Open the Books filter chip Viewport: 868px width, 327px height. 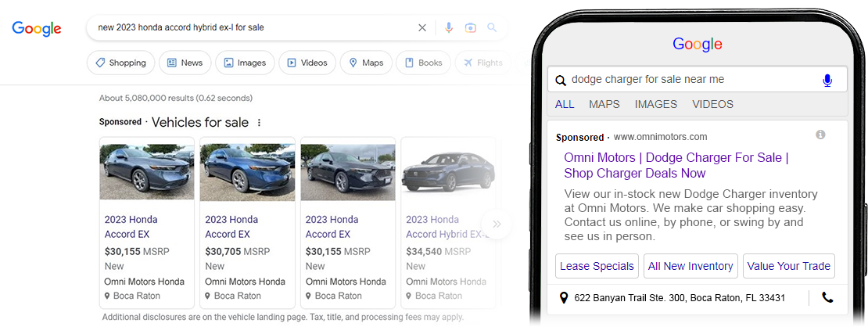tap(424, 63)
